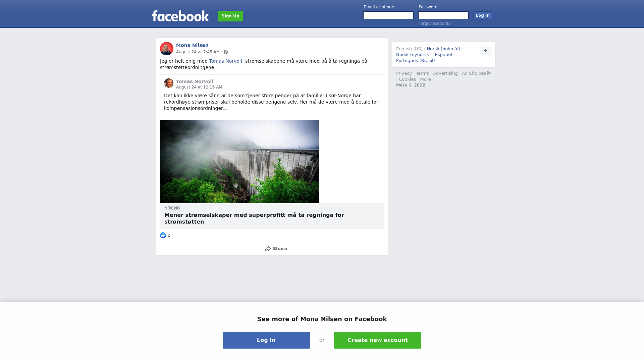
Task: Click the Share arrow icon
Action: coord(268,249)
